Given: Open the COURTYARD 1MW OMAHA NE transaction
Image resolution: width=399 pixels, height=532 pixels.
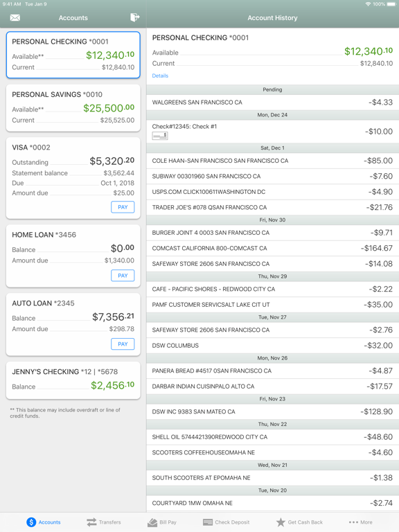Looking at the screenshot, I should [x=273, y=503].
